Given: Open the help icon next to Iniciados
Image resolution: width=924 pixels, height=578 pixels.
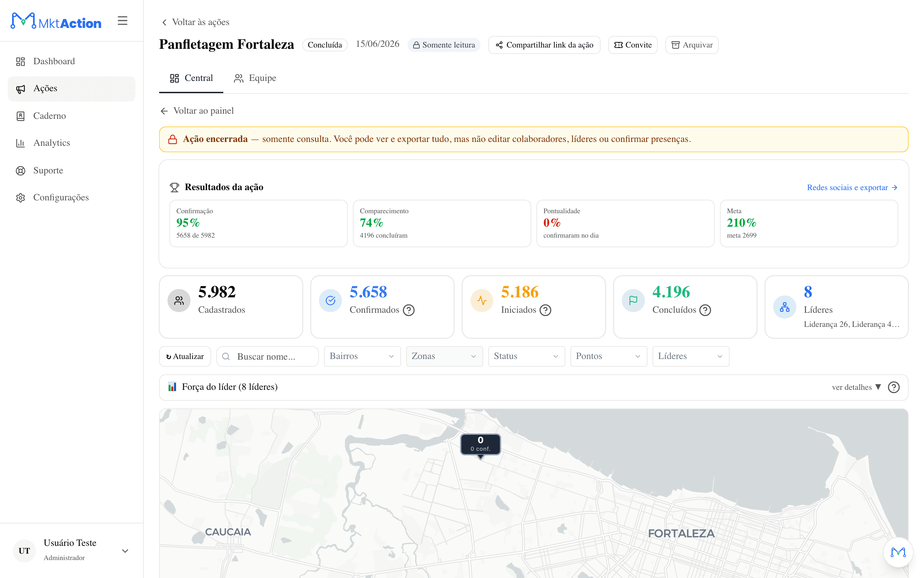Looking at the screenshot, I should pos(545,310).
